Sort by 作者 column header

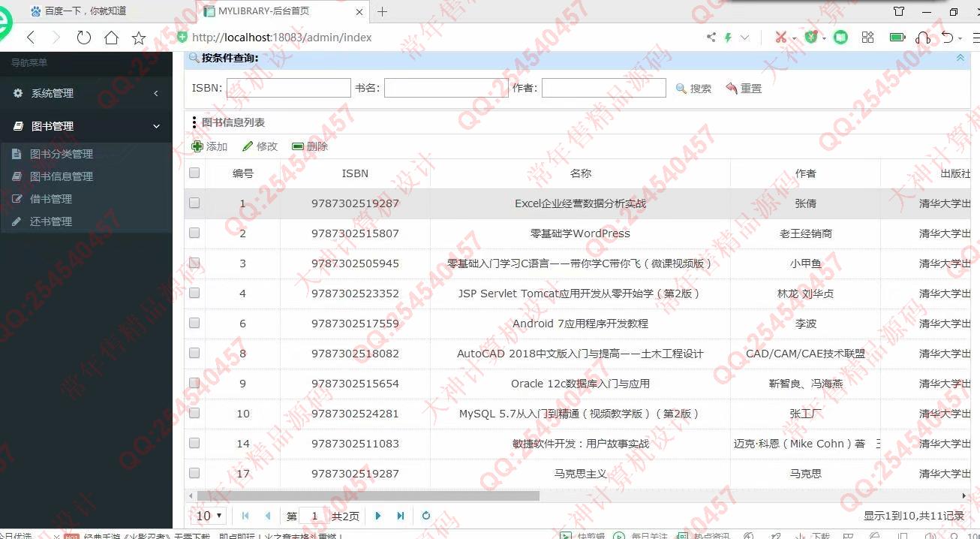[806, 173]
